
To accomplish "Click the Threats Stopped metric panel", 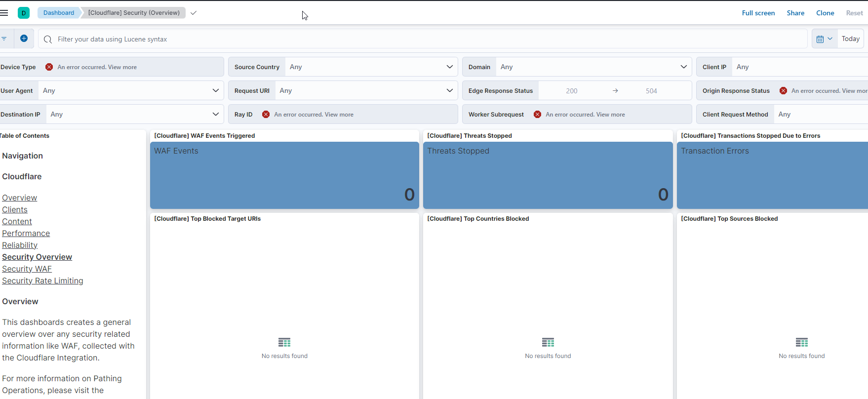I will [548, 175].
